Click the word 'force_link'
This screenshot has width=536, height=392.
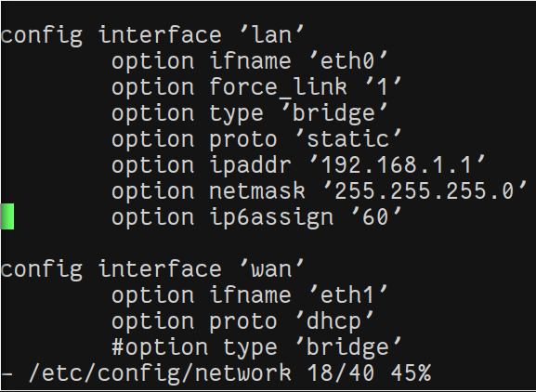tap(278, 87)
